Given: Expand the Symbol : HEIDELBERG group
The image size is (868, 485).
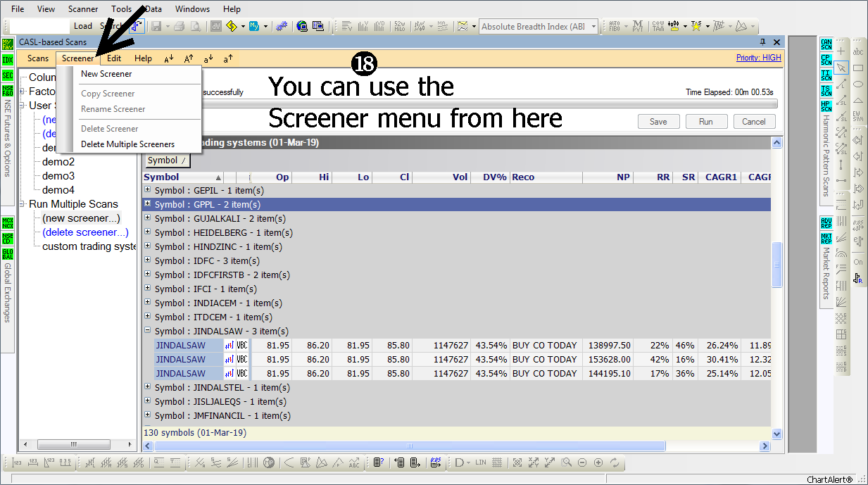Looking at the screenshot, I should click(147, 232).
